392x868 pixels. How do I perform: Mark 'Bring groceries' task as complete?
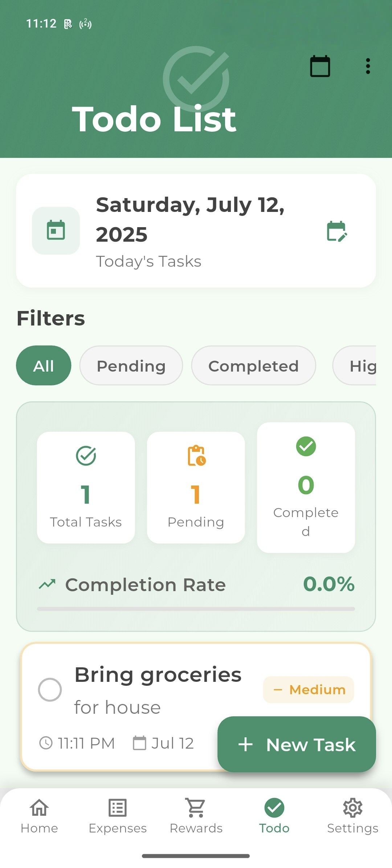pyautogui.click(x=50, y=689)
